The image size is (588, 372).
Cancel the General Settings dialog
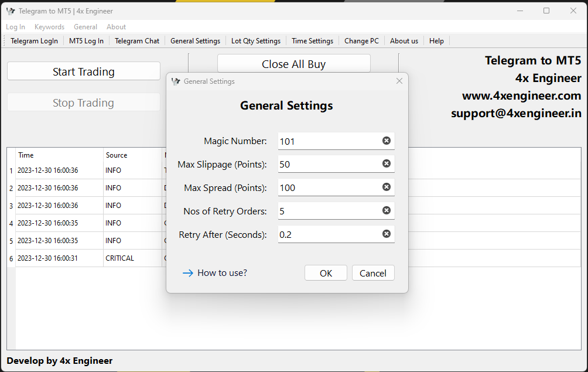pyautogui.click(x=373, y=273)
